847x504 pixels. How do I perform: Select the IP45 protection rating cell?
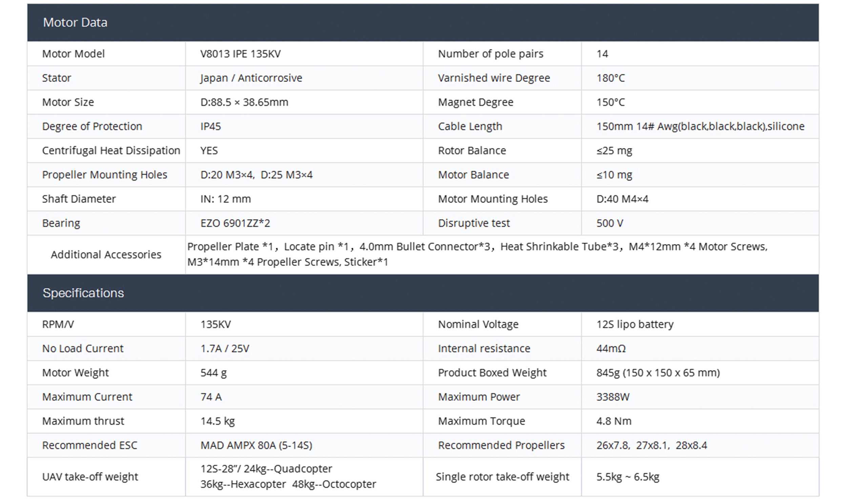pos(210,126)
